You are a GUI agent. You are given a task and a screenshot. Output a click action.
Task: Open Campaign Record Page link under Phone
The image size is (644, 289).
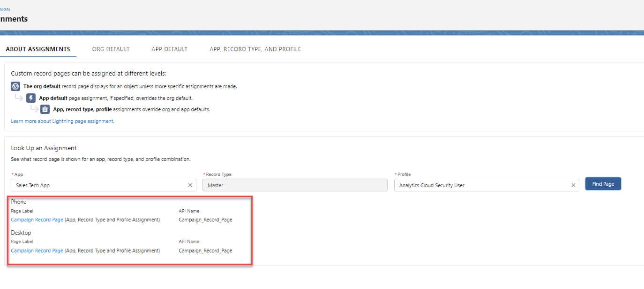coord(37,219)
